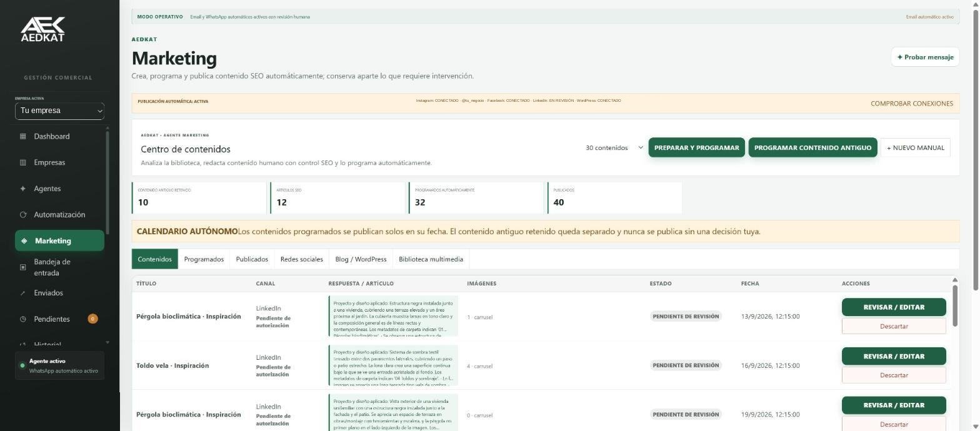Click the contents table vertical scrollbar
The image size is (980, 431).
(x=954, y=305)
